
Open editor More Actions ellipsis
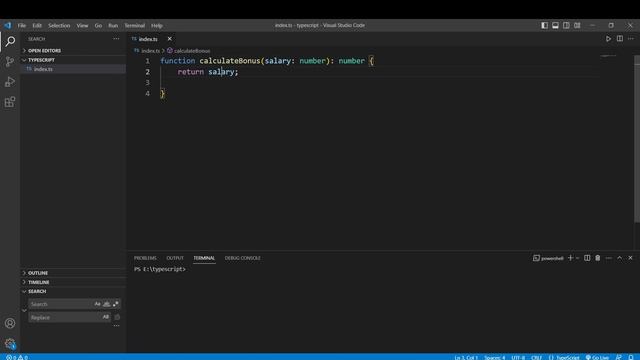pyautogui.click(x=631, y=39)
